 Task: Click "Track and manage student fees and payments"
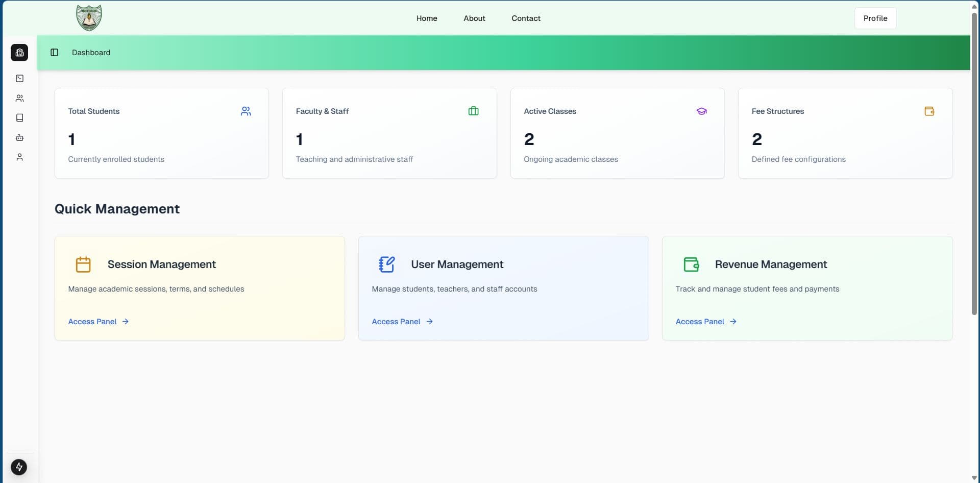coord(757,289)
